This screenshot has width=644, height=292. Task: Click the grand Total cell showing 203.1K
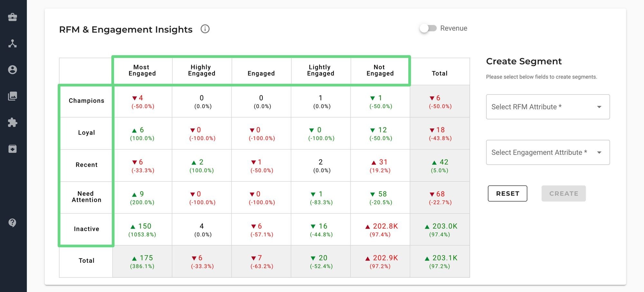(x=440, y=261)
